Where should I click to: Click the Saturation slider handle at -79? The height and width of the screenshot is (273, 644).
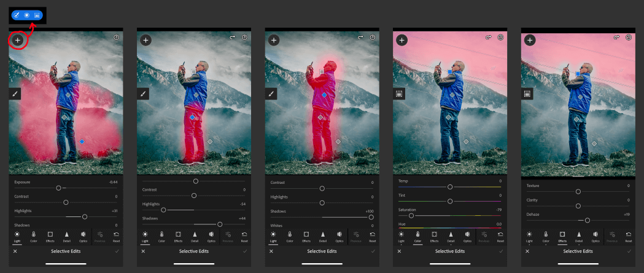[411, 215]
